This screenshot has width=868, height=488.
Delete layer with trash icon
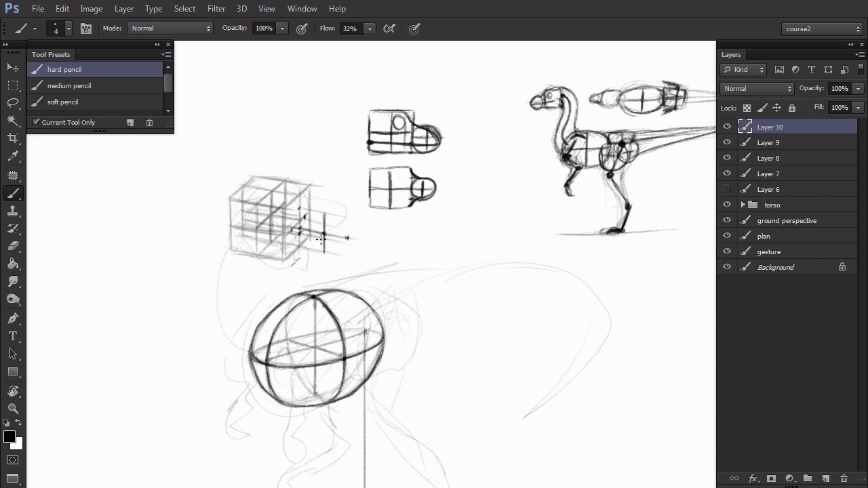point(844,479)
